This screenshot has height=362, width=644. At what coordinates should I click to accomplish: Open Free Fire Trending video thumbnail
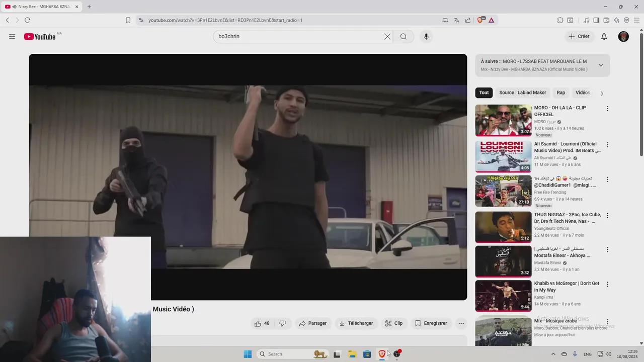503,191
